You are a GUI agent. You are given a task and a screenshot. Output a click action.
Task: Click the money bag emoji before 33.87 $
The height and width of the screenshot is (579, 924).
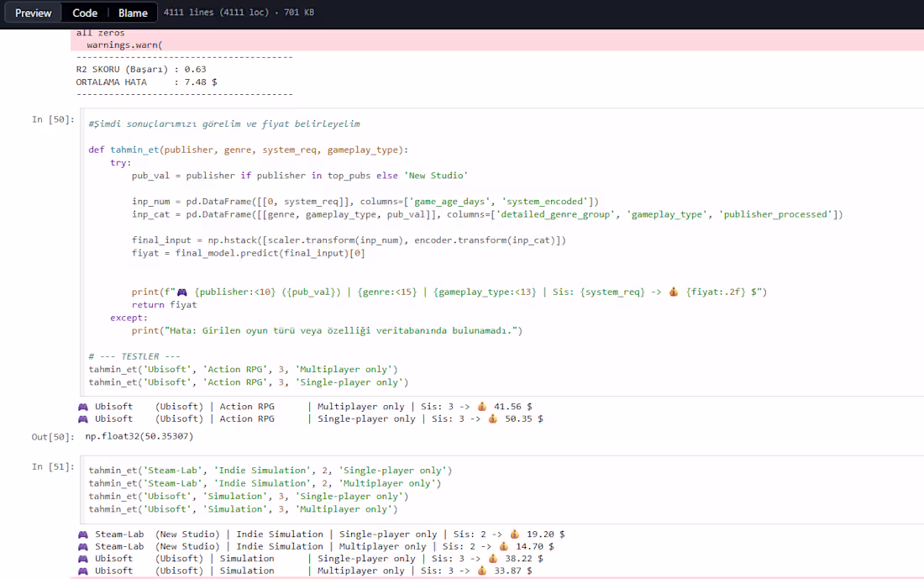coord(482,571)
